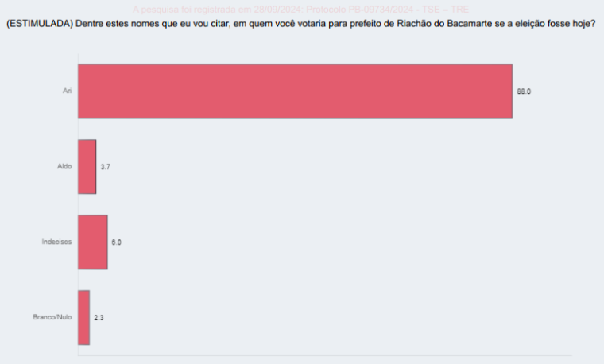Click the 88.0 value label

524,91
